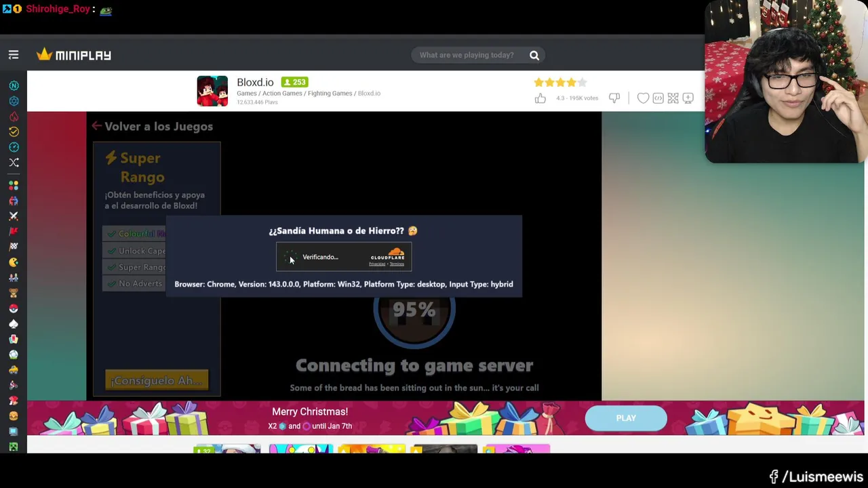Click the '4.3 - 195K votes' text
The width and height of the screenshot is (868, 488).
click(577, 98)
